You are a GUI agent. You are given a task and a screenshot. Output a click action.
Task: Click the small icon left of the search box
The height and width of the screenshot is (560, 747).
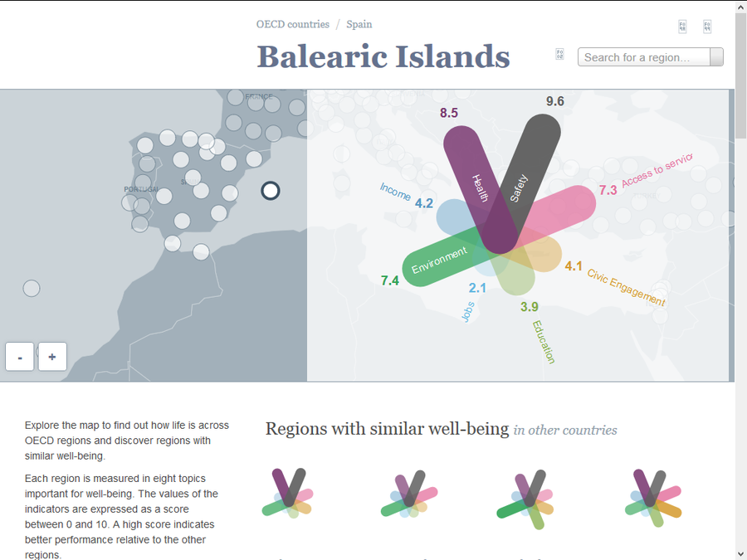tap(559, 55)
